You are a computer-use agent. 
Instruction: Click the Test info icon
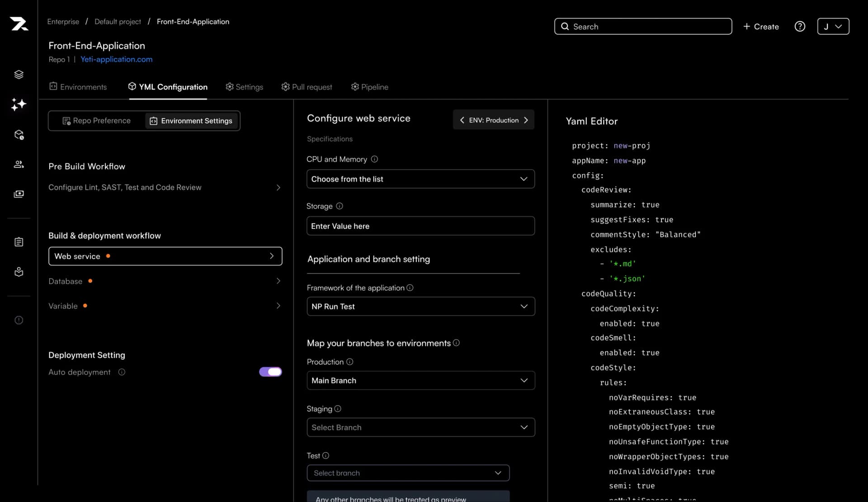(x=325, y=455)
